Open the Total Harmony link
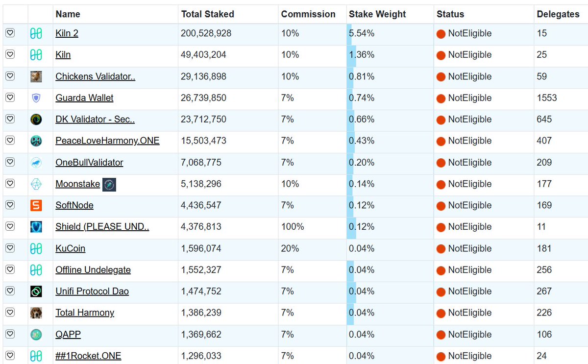 click(x=85, y=313)
